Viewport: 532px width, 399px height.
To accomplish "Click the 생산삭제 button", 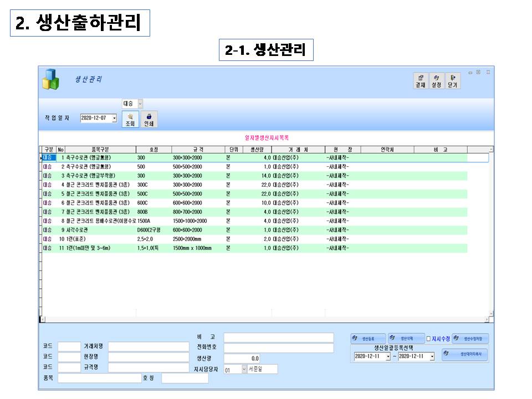I will [406, 338].
